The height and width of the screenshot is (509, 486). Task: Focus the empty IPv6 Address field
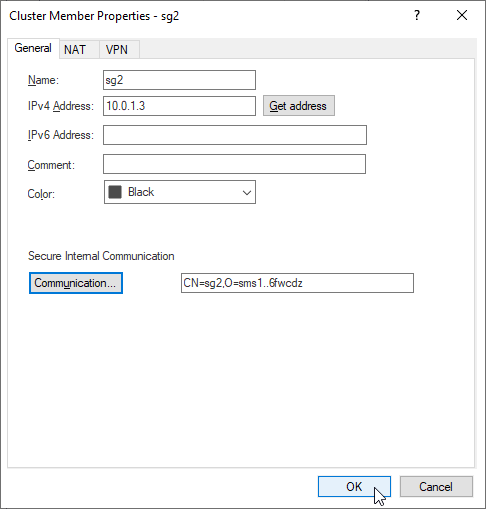[x=235, y=135]
